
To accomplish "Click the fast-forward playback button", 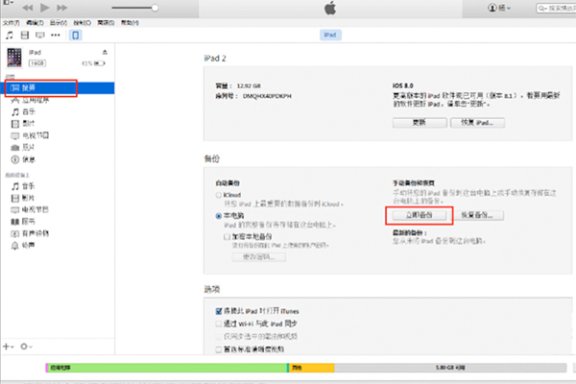I will 61,8.
